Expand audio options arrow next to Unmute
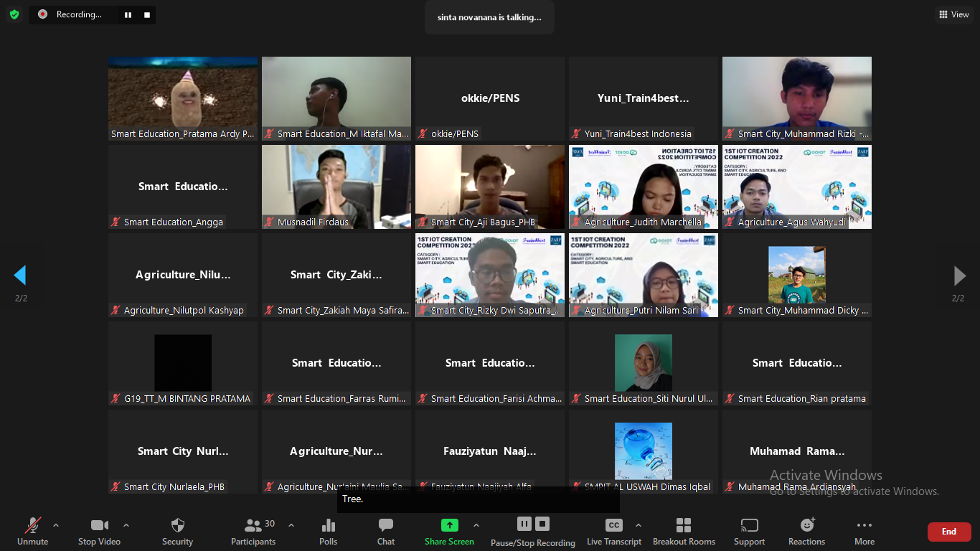This screenshot has width=980, height=551. point(56,525)
